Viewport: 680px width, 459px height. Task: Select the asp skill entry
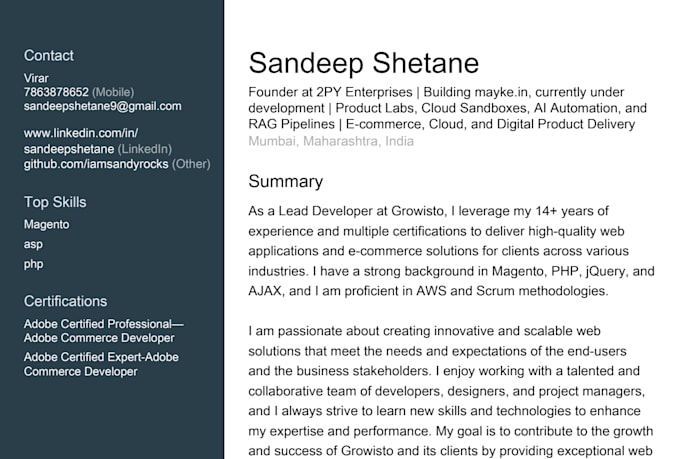point(33,244)
